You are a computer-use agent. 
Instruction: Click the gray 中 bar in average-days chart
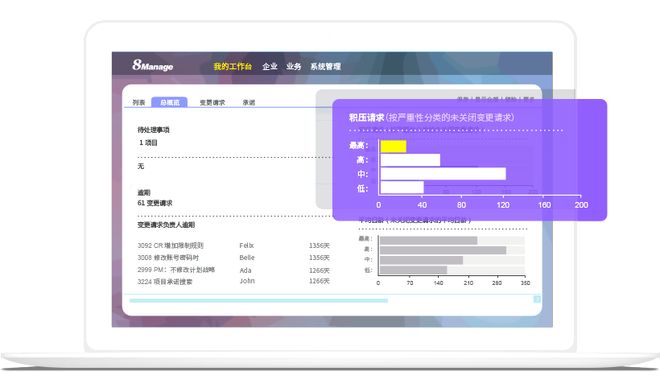[x=421, y=260]
